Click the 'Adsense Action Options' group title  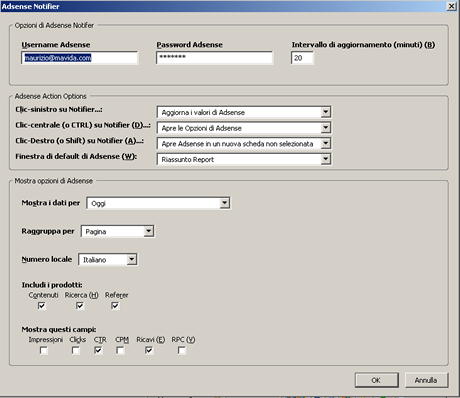click(51, 96)
